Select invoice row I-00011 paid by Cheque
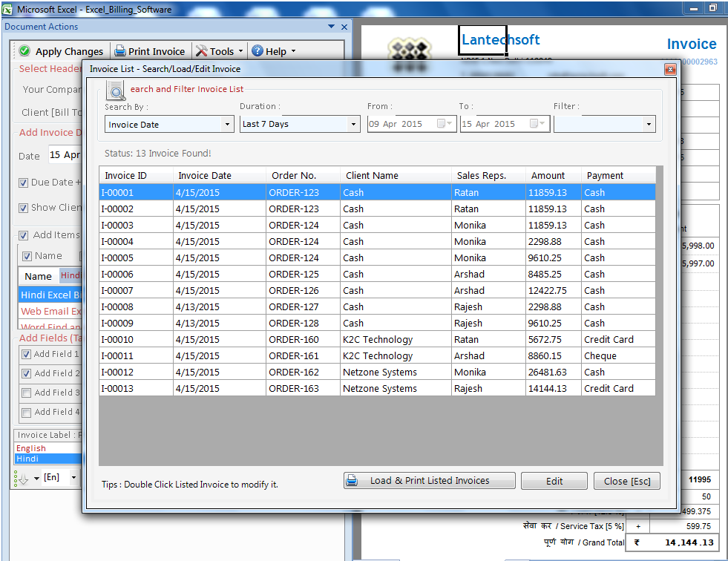The image size is (728, 561). coord(377,355)
